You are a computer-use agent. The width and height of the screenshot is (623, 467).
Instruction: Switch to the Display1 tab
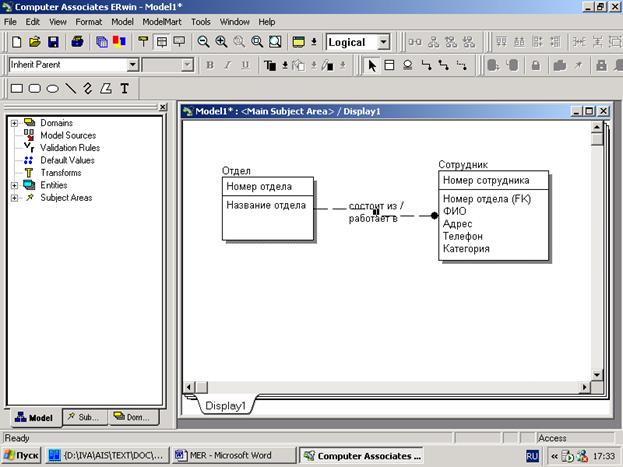click(226, 407)
